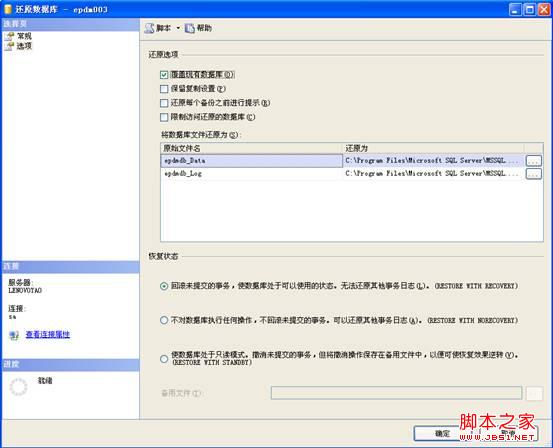Image resolution: width=553 pixels, height=448 pixels.
Task: Choose RESTORE WITH STANDBY radio option
Action: tap(164, 359)
